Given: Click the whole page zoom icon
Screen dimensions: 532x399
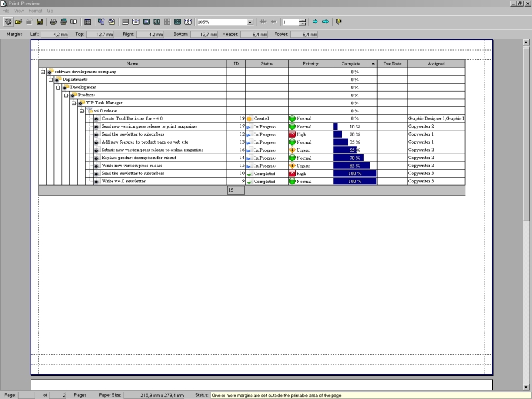Looking at the screenshot, I should tap(146, 22).
